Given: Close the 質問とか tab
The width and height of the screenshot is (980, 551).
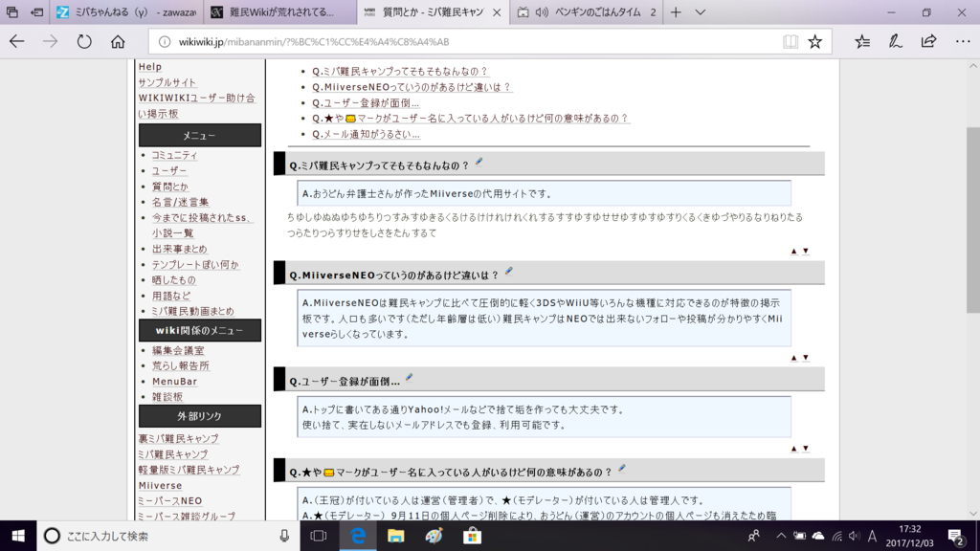Looking at the screenshot, I should [497, 12].
